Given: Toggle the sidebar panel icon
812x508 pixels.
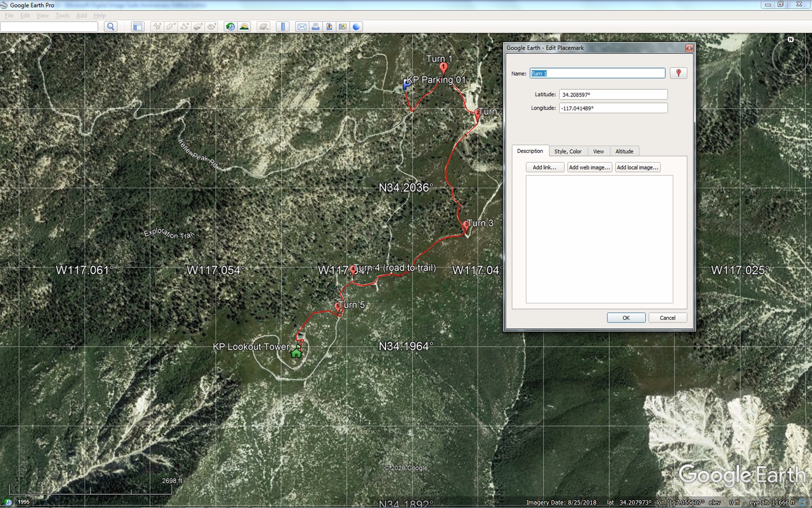Looking at the screenshot, I should coord(138,27).
